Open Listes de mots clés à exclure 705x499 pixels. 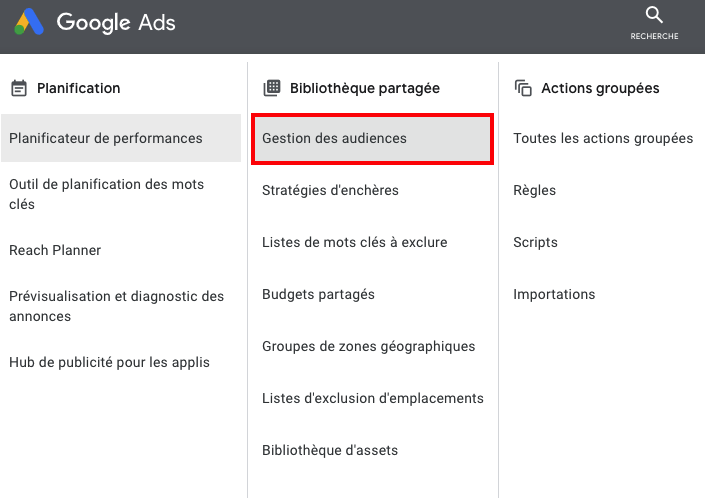(354, 242)
